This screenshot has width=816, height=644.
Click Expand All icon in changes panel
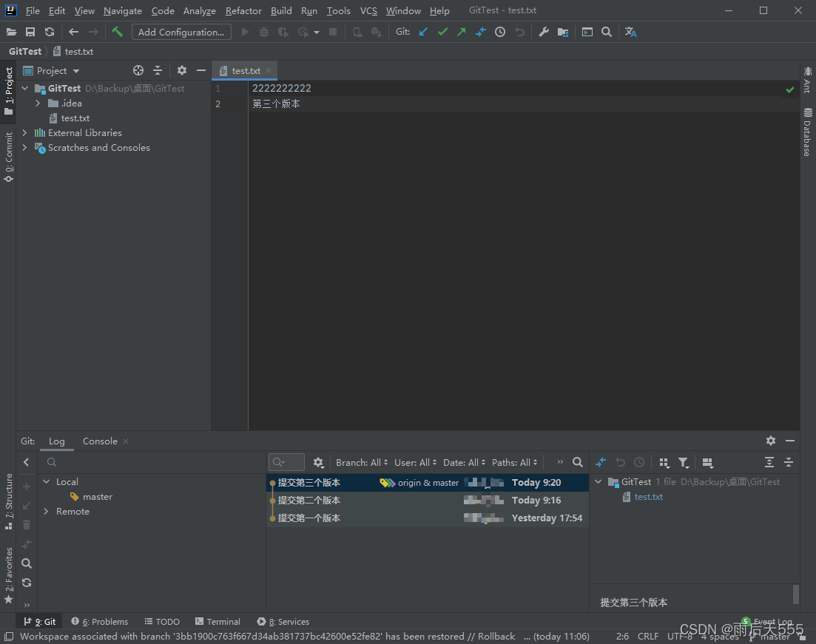click(x=769, y=462)
